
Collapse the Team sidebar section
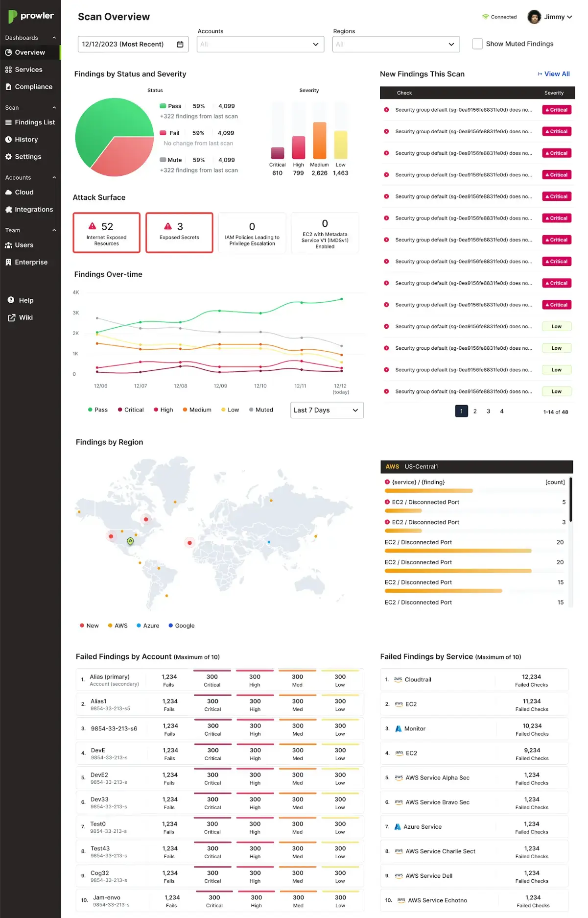point(54,230)
